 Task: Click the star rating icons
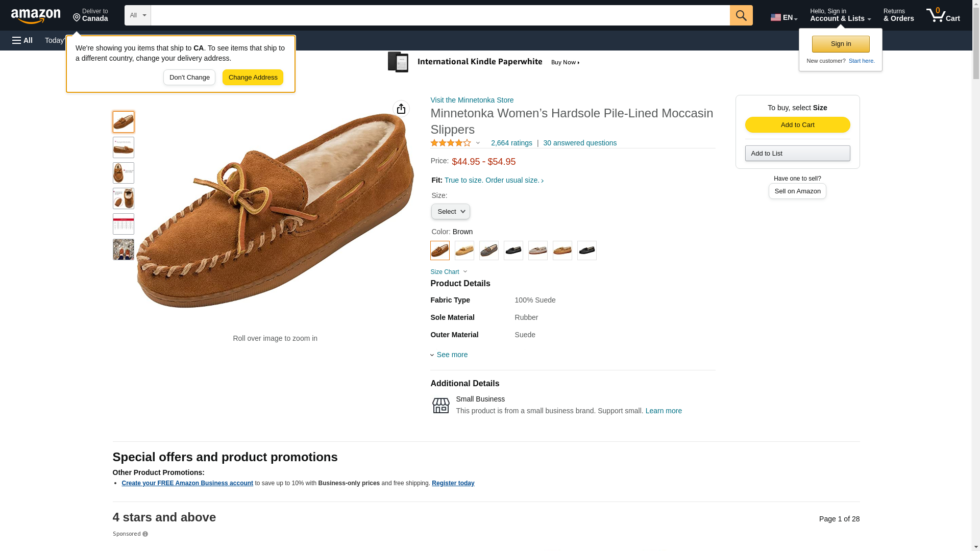[x=451, y=143]
